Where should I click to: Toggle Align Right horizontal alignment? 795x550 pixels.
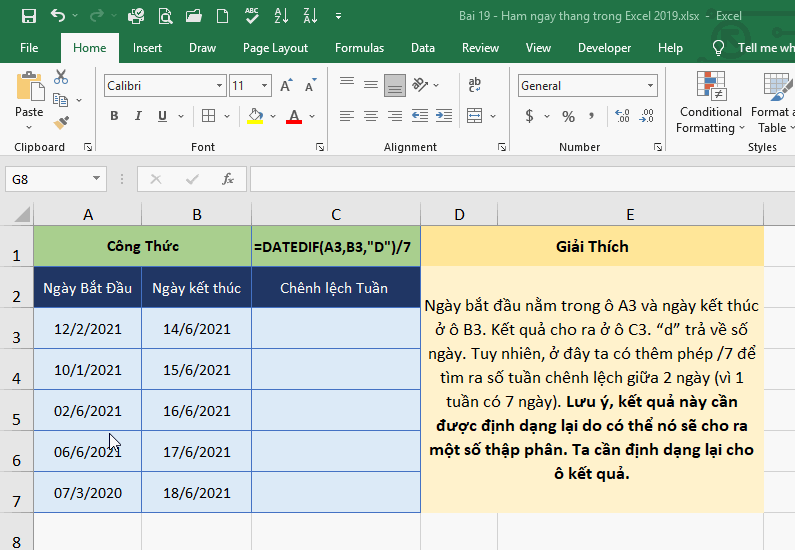point(394,116)
